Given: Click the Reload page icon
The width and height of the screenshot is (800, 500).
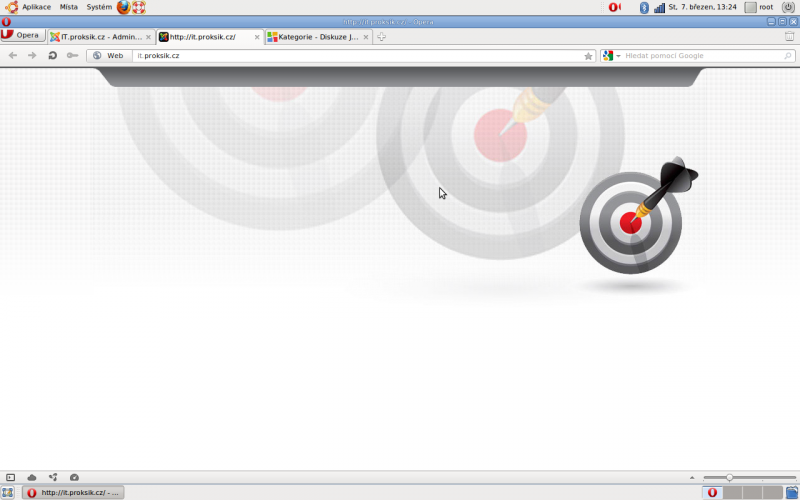Looking at the screenshot, I should pyautogui.click(x=52, y=56).
